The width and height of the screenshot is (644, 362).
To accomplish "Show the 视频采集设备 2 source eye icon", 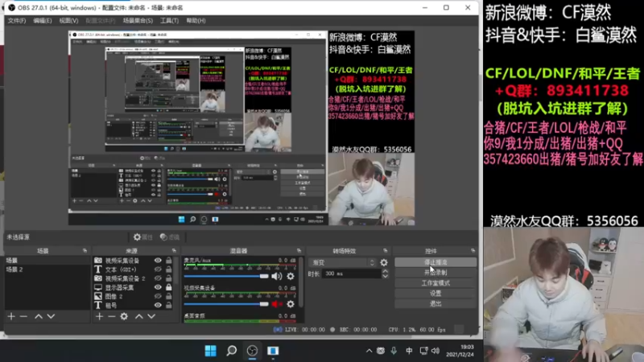I will tap(158, 278).
